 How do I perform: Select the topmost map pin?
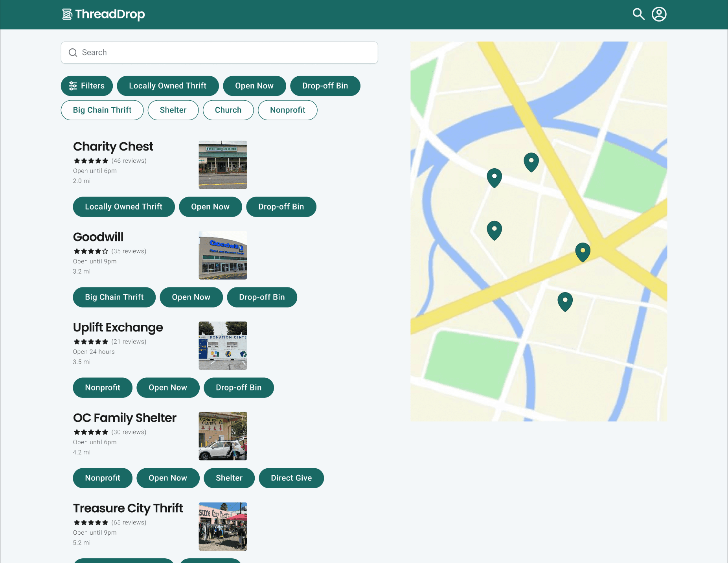[x=531, y=162]
